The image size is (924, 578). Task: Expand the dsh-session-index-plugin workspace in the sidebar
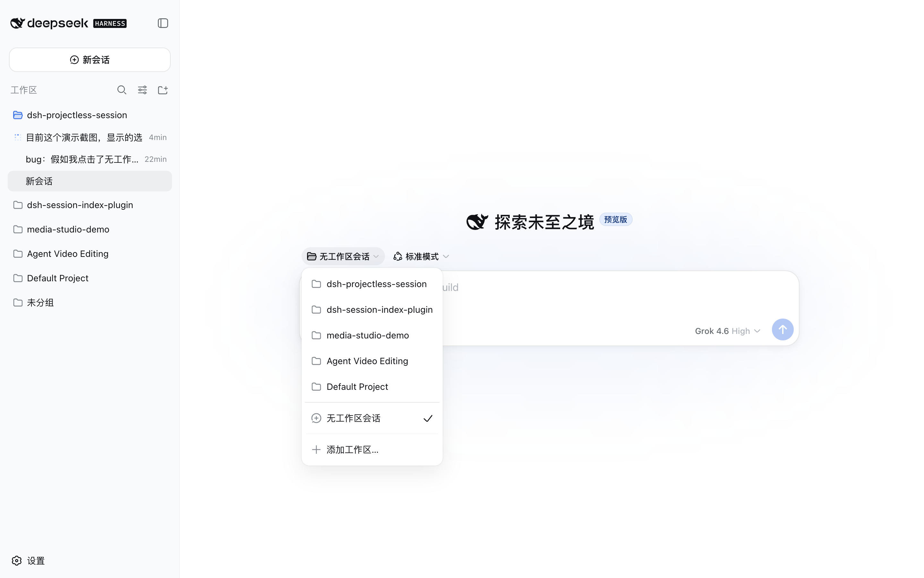click(90, 205)
